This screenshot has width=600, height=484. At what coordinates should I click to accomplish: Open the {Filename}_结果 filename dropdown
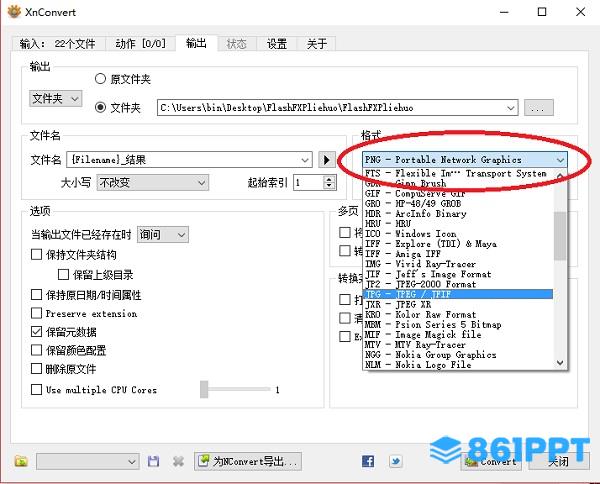[305, 160]
